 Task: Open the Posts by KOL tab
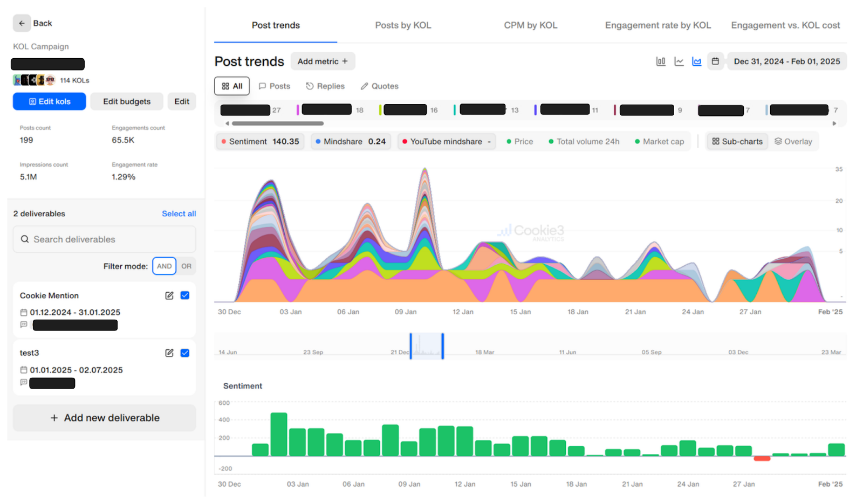pos(403,25)
